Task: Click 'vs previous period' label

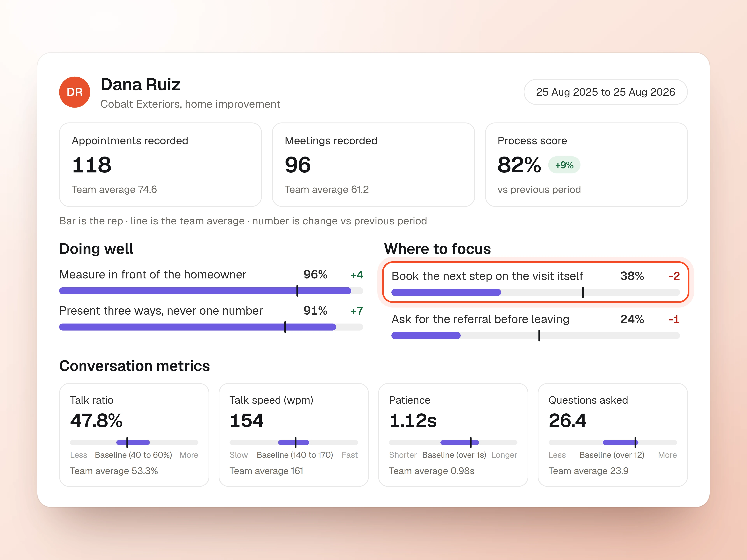Action: [539, 189]
